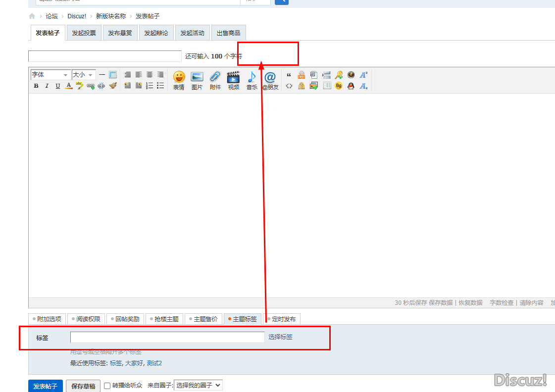Toggle bold text formatting
This screenshot has width=555, height=392.
[36, 86]
